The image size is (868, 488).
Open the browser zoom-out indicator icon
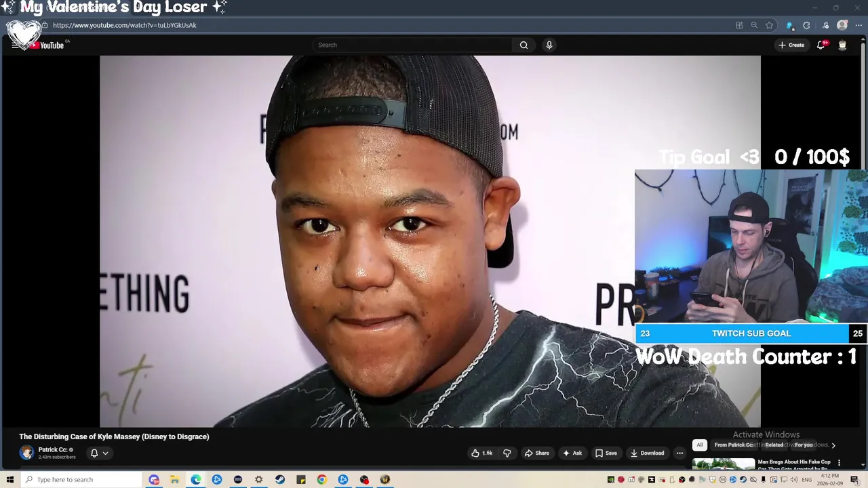(754, 25)
